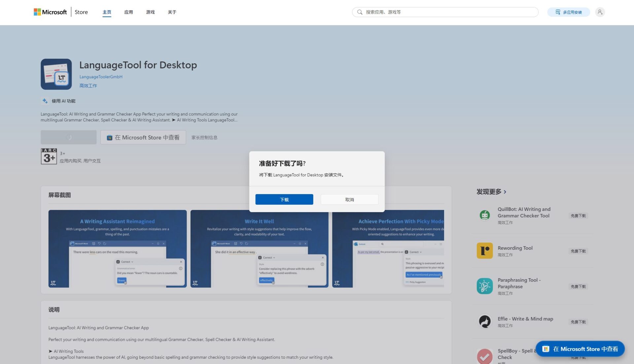The image size is (634, 364).
Task: Click the LanguageTool for Desktop app icon
Action: 56,74
